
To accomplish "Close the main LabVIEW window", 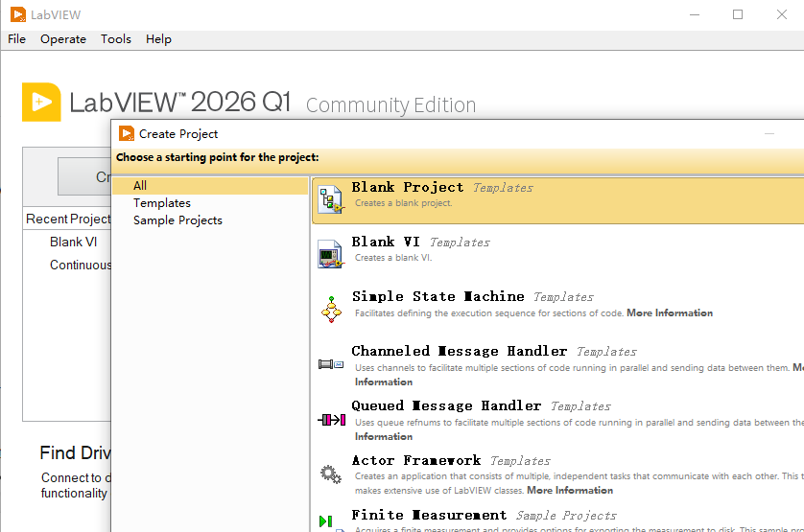I will coord(781,14).
